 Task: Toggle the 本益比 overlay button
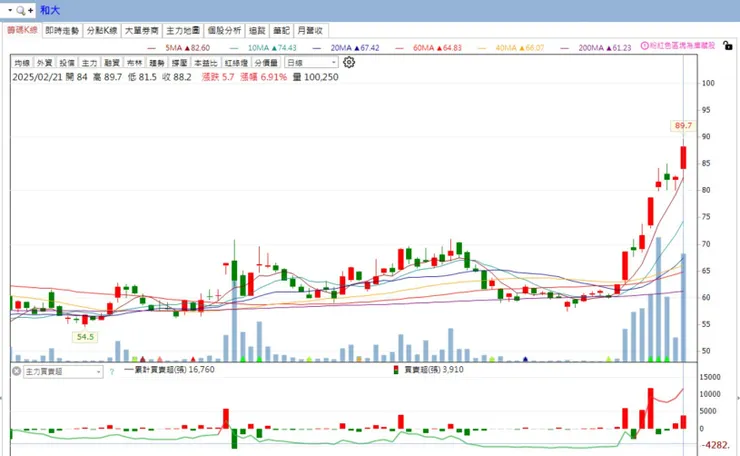point(206,63)
